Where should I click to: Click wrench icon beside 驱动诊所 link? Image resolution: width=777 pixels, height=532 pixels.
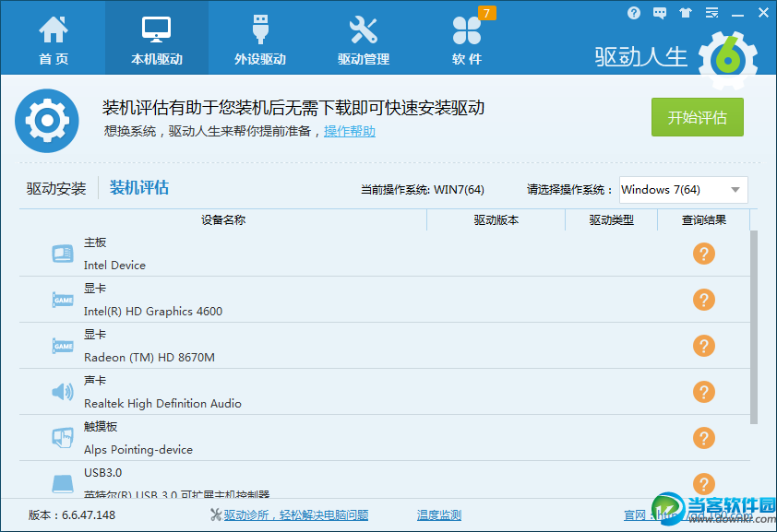point(216,515)
